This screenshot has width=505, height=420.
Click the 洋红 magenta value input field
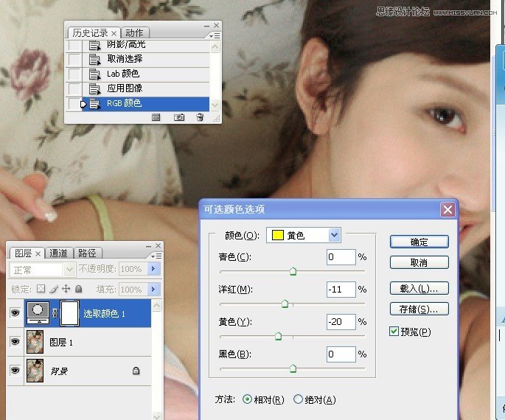[x=341, y=290]
